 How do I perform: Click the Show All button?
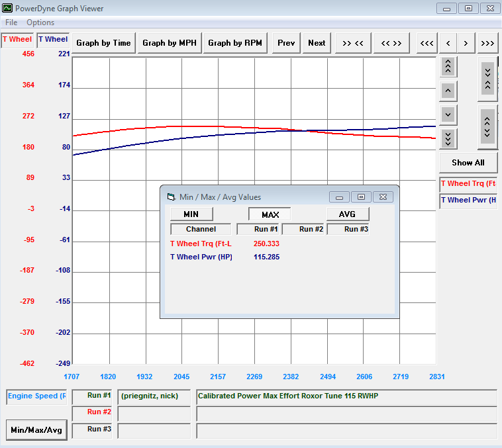[x=468, y=162]
